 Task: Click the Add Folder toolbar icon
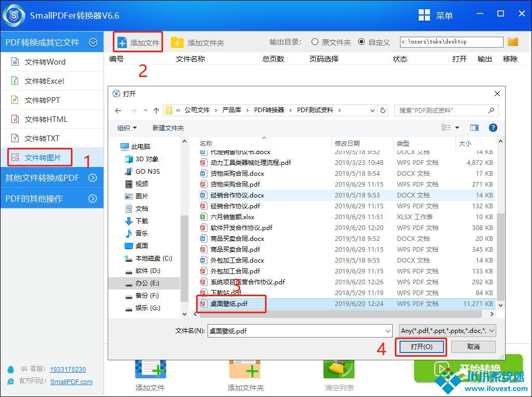click(178, 42)
